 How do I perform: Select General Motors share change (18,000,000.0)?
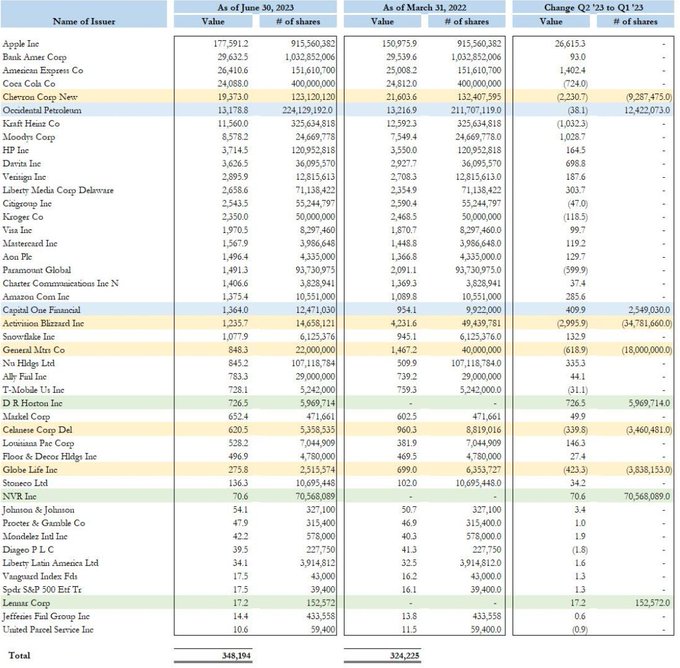click(647, 350)
